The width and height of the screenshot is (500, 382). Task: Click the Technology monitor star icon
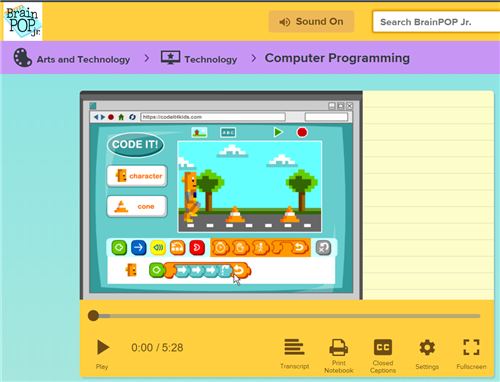(x=170, y=58)
